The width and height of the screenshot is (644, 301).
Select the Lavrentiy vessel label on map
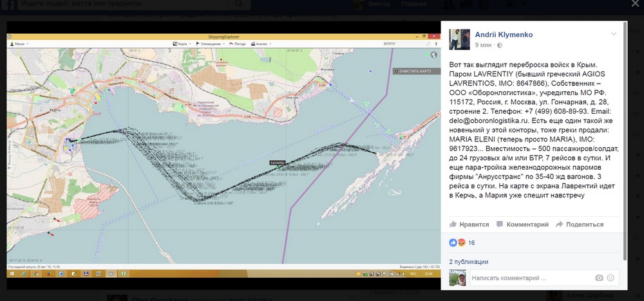(x=278, y=163)
